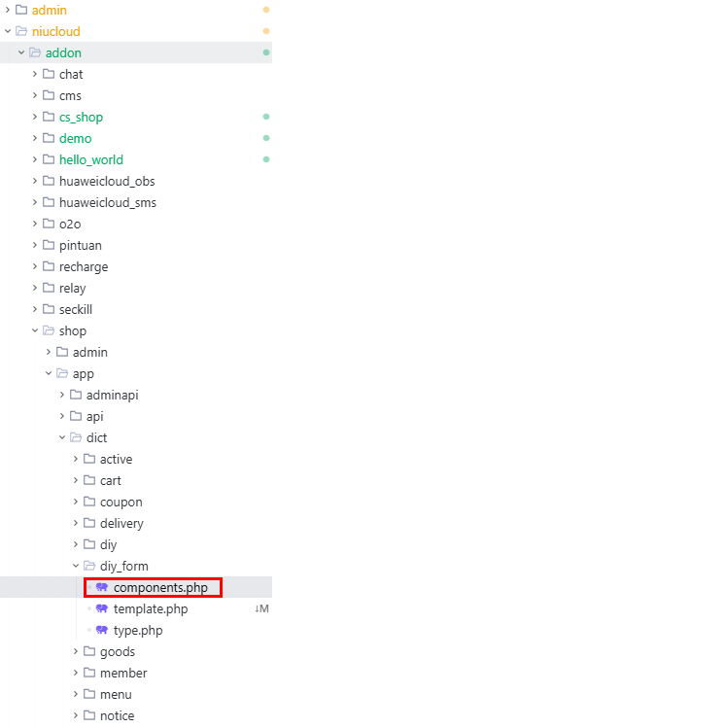Click the folder icon next to cs_shop
Viewport: 727px width, 728px height.
(49, 117)
